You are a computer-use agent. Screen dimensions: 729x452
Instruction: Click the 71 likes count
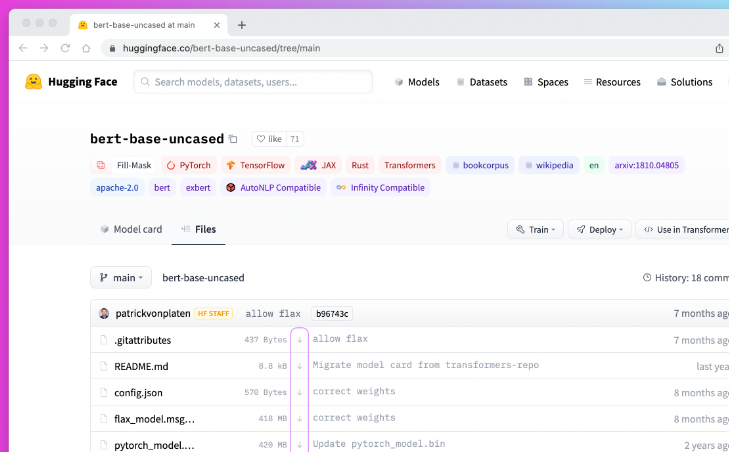pyautogui.click(x=295, y=139)
